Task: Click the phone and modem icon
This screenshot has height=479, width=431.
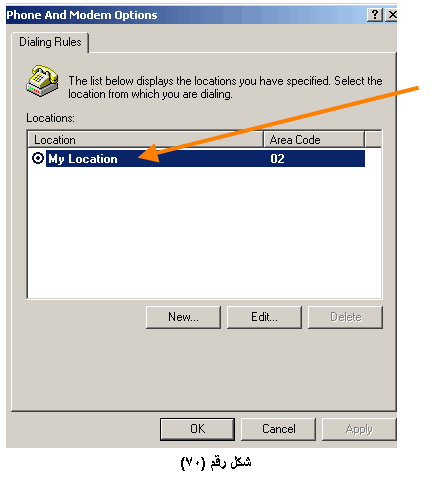Action: (x=42, y=81)
